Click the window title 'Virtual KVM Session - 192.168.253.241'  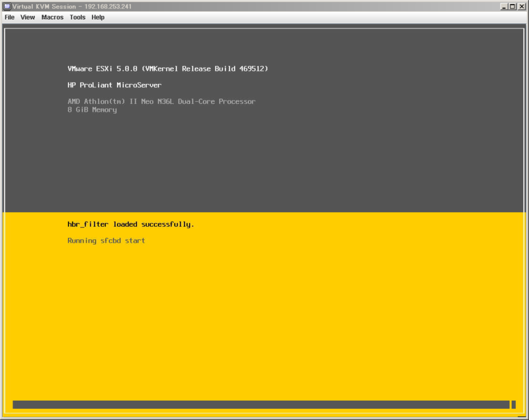click(72, 7)
